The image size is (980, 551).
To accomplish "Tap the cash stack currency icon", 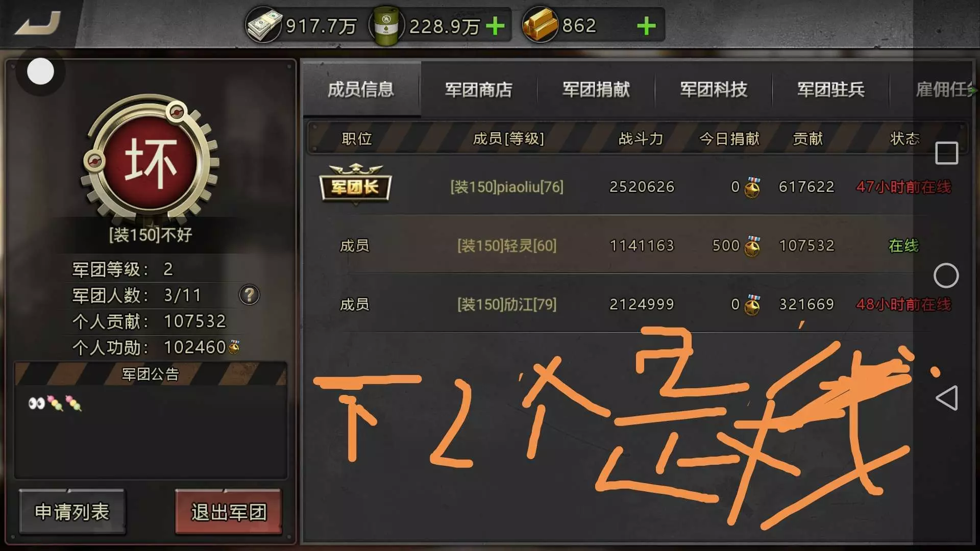I will click(x=263, y=24).
